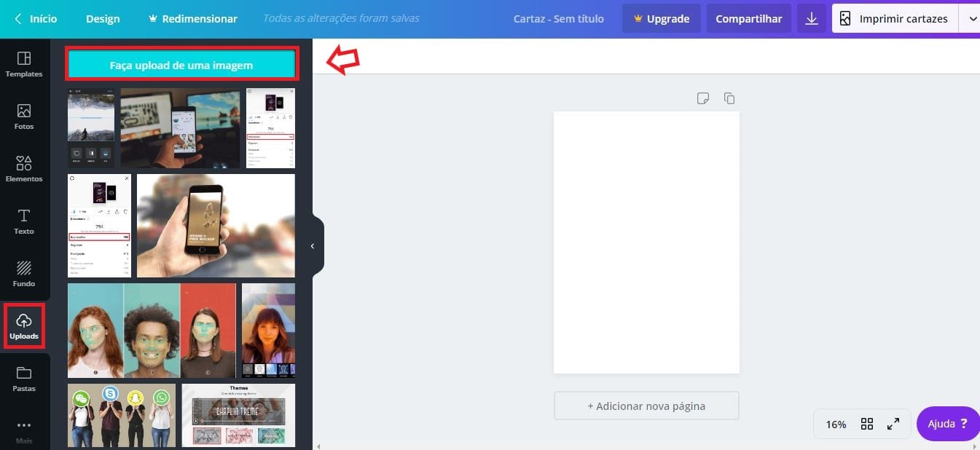Switch to the Design menu
The image size is (980, 450).
pos(102,18)
